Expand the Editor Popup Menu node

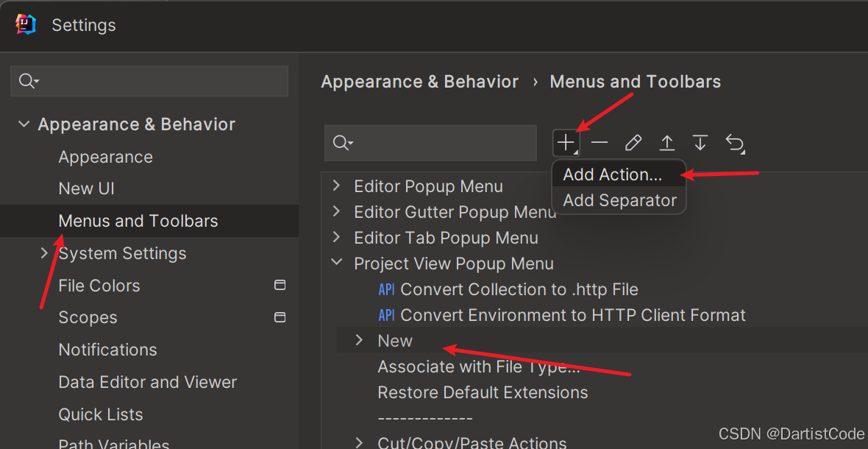337,186
